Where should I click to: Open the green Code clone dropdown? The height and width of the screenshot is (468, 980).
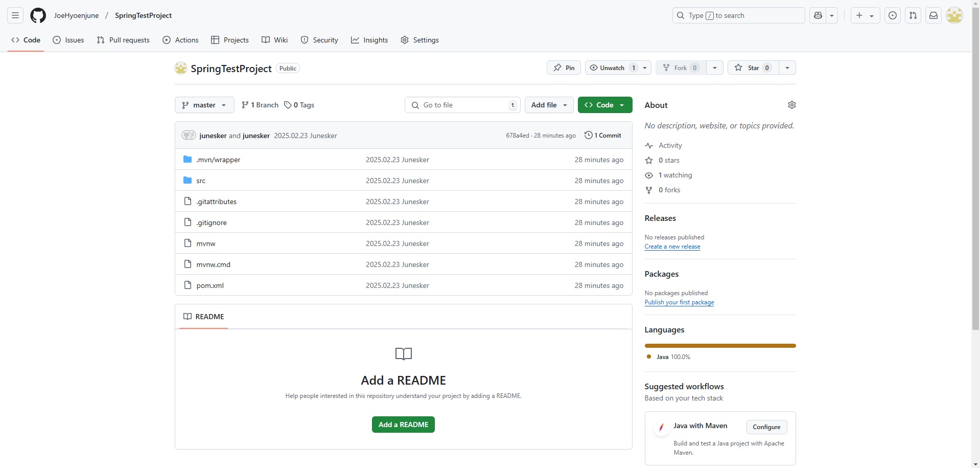[x=605, y=105]
